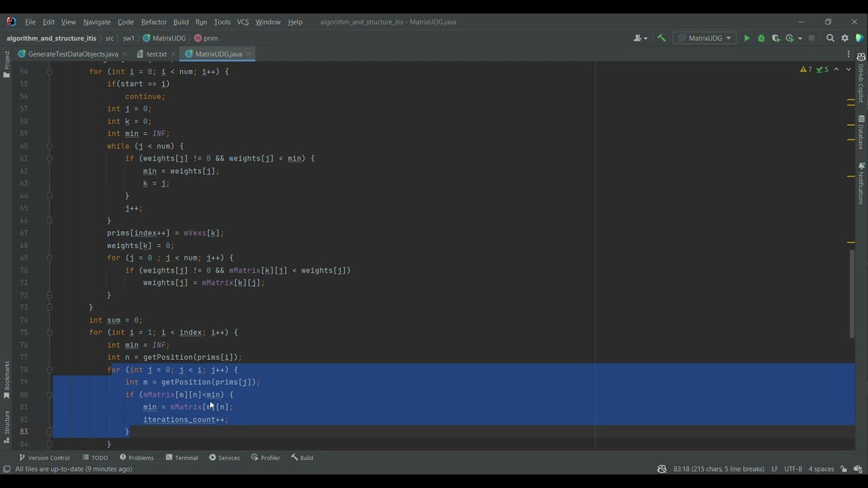Click the status message about up-to-date files
The height and width of the screenshot is (488, 868).
tap(73, 469)
